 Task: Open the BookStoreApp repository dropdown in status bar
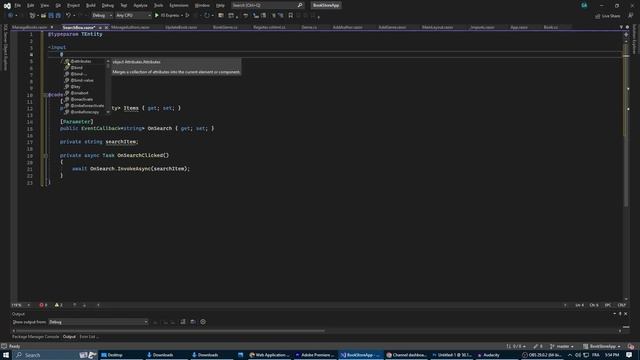pyautogui.click(x=602, y=346)
